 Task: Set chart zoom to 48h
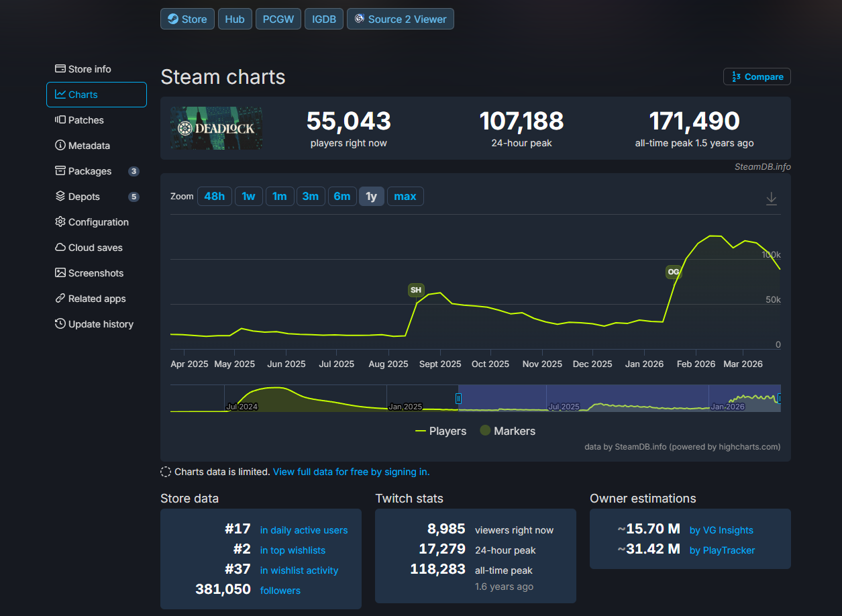215,197
